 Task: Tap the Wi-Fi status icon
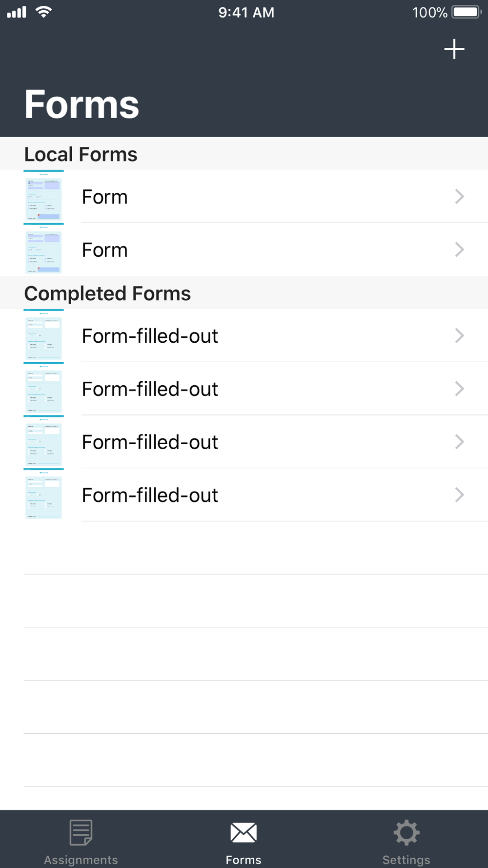[x=44, y=12]
